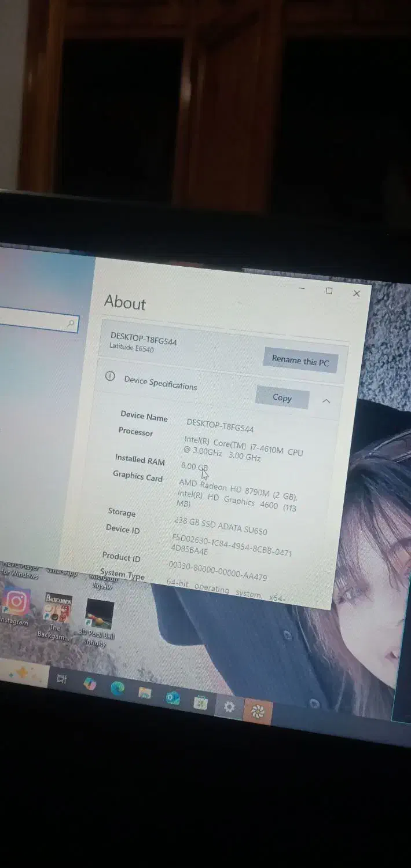Viewport: 411px width, 868px height.
Task: Click the Graphics Card label
Action: [137, 476]
